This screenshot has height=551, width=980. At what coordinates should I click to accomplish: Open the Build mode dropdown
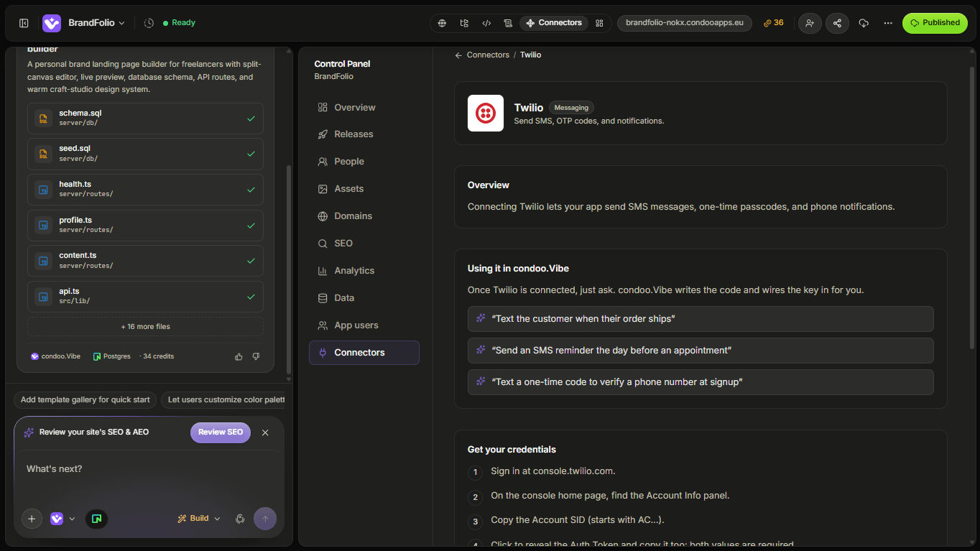click(x=199, y=519)
